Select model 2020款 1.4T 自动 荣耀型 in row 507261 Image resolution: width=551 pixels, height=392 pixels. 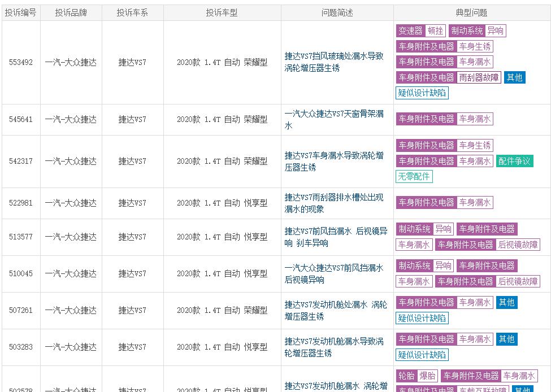click(222, 311)
